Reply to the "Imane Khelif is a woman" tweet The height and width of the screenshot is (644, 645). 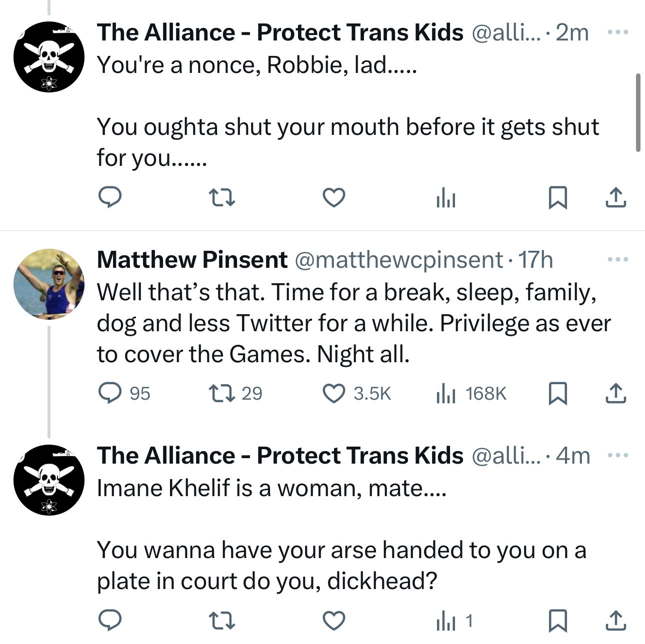[x=109, y=621]
